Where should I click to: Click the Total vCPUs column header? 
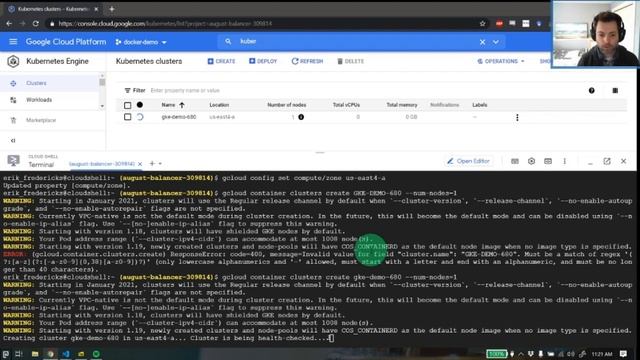click(x=346, y=105)
